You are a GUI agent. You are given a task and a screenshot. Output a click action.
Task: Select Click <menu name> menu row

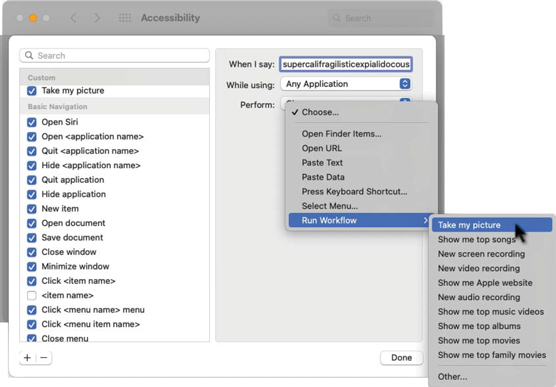coord(115,310)
